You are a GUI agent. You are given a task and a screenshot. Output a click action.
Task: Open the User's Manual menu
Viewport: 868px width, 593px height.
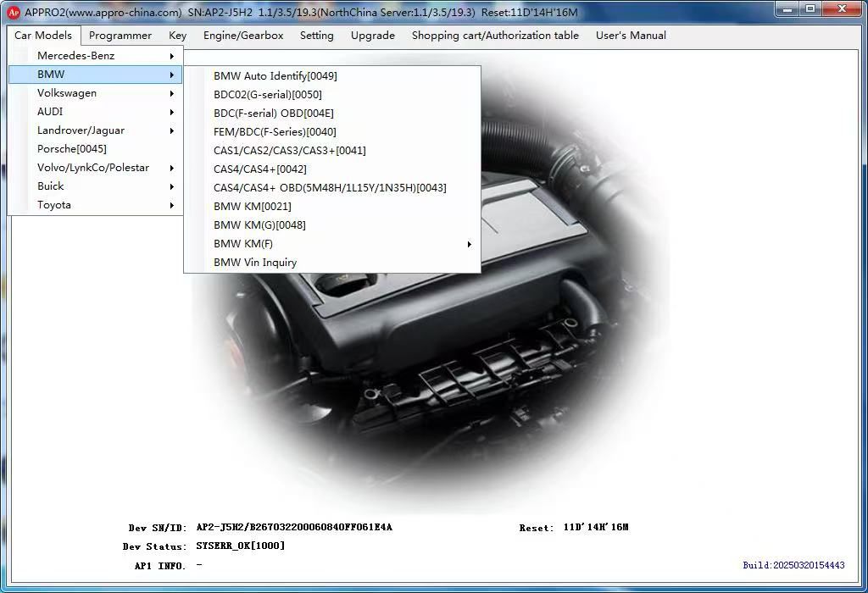pyautogui.click(x=631, y=36)
